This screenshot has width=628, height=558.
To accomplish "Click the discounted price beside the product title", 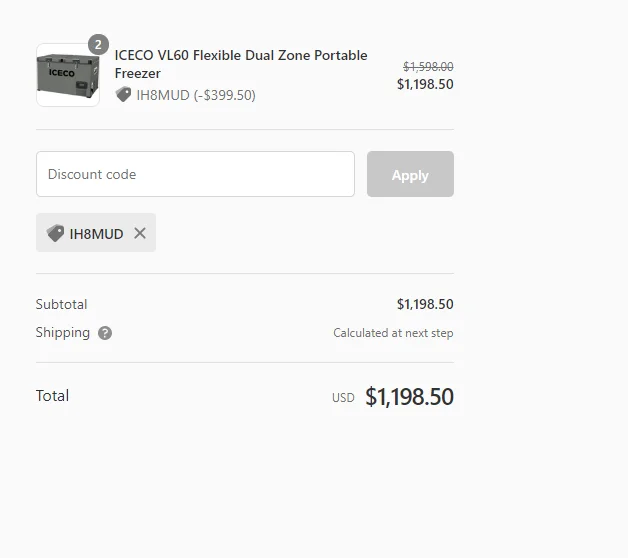I will pyautogui.click(x=425, y=84).
